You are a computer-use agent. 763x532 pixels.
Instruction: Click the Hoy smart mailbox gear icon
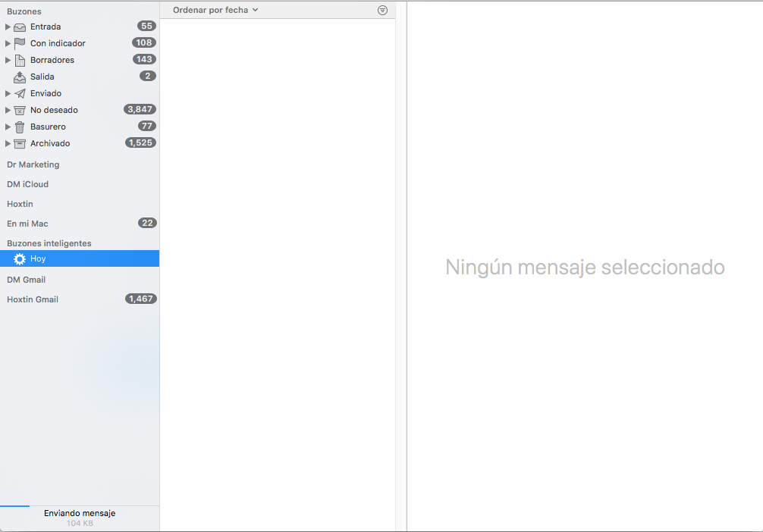point(20,258)
